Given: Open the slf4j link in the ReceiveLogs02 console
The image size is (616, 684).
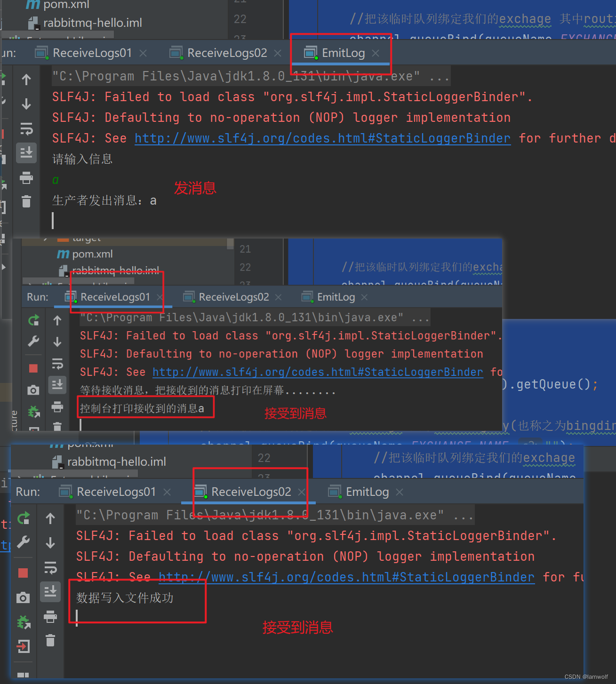Looking at the screenshot, I should pos(346,577).
